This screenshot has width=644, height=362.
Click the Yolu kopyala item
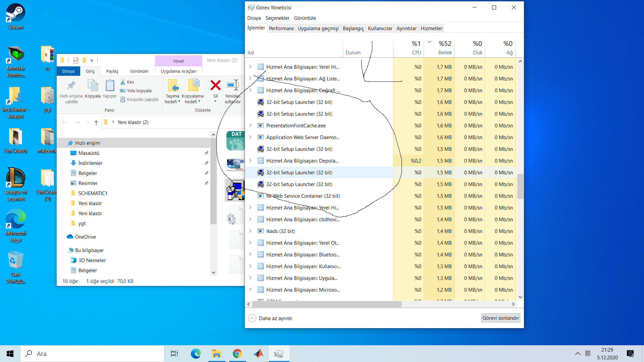point(136,90)
